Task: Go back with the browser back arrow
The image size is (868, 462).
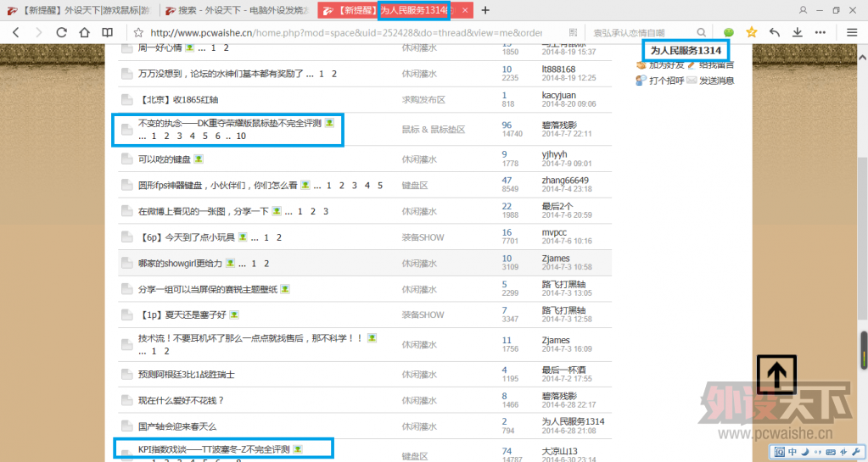Action: (15, 33)
